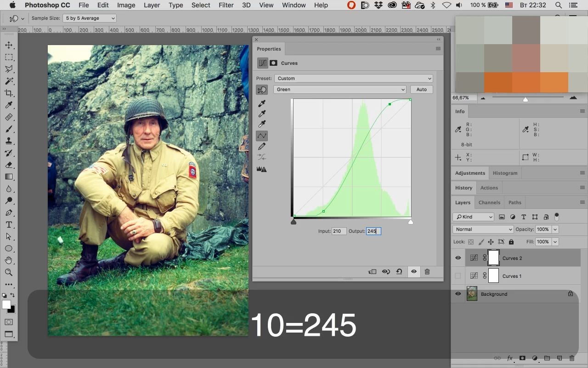
Task: Open the Layers panel options menu
Action: click(x=582, y=202)
